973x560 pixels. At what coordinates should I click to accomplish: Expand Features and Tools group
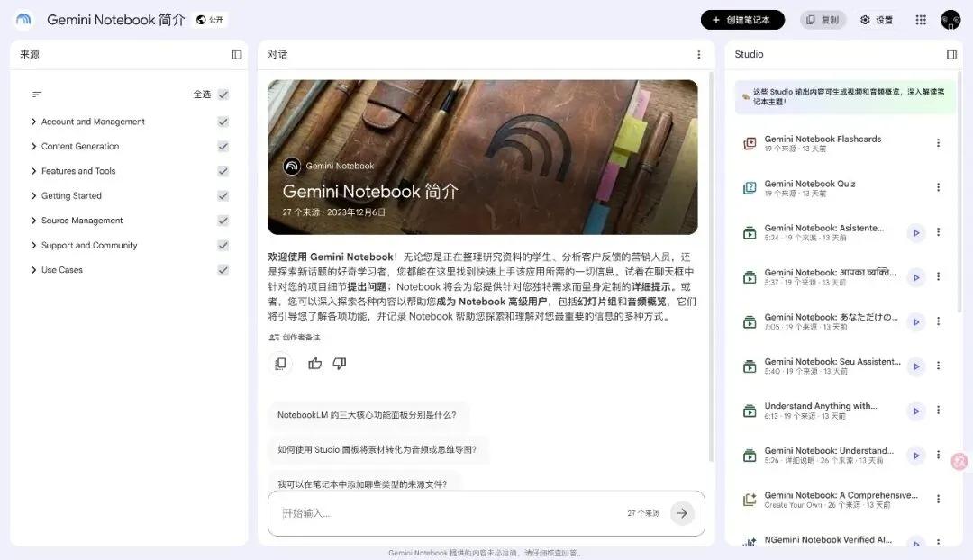(33, 171)
